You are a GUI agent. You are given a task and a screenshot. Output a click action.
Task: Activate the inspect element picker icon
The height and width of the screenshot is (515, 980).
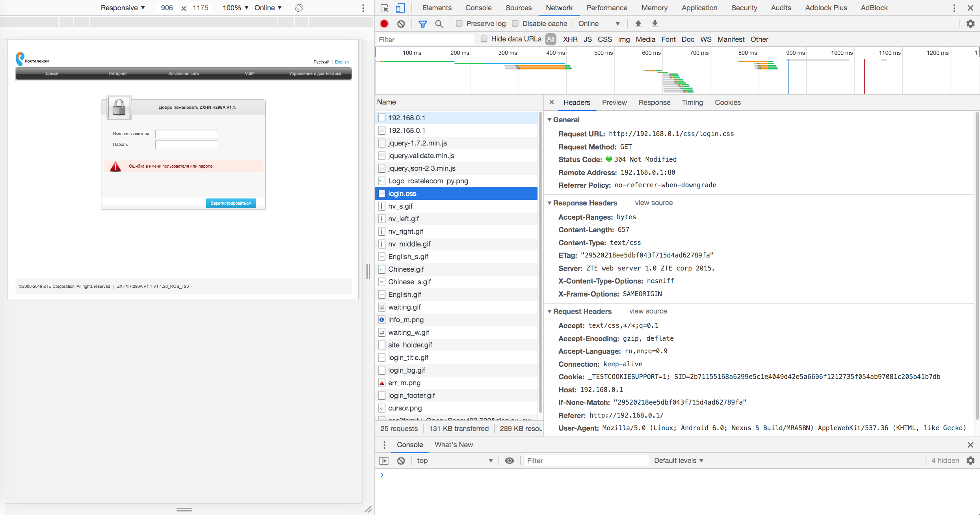[x=384, y=8]
